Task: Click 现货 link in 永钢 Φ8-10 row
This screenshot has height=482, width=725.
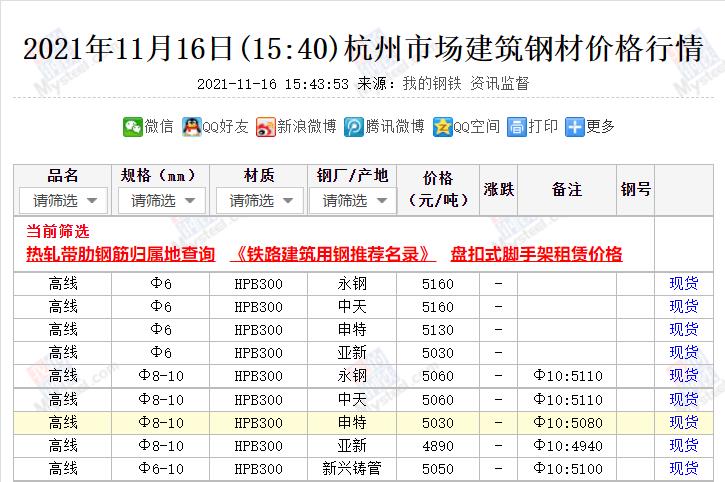Action: (x=683, y=375)
